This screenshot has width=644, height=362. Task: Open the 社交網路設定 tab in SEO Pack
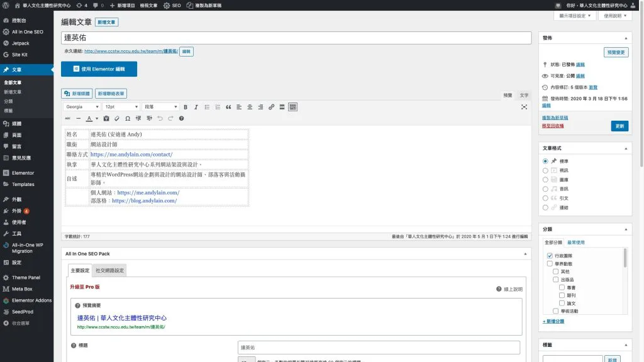pyautogui.click(x=109, y=270)
